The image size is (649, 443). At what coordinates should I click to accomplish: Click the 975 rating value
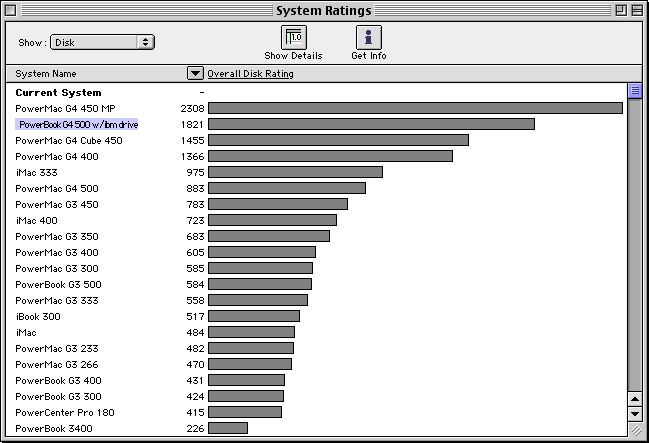click(195, 173)
